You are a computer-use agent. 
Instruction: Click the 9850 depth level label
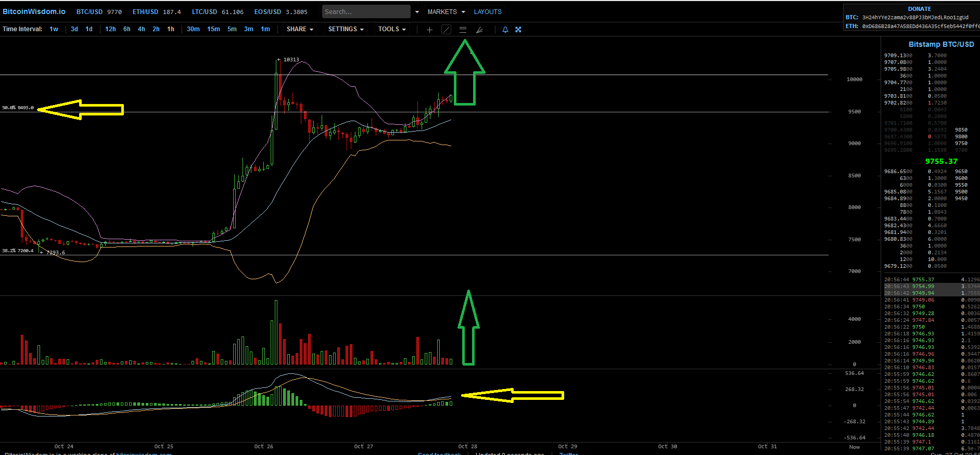tap(961, 130)
